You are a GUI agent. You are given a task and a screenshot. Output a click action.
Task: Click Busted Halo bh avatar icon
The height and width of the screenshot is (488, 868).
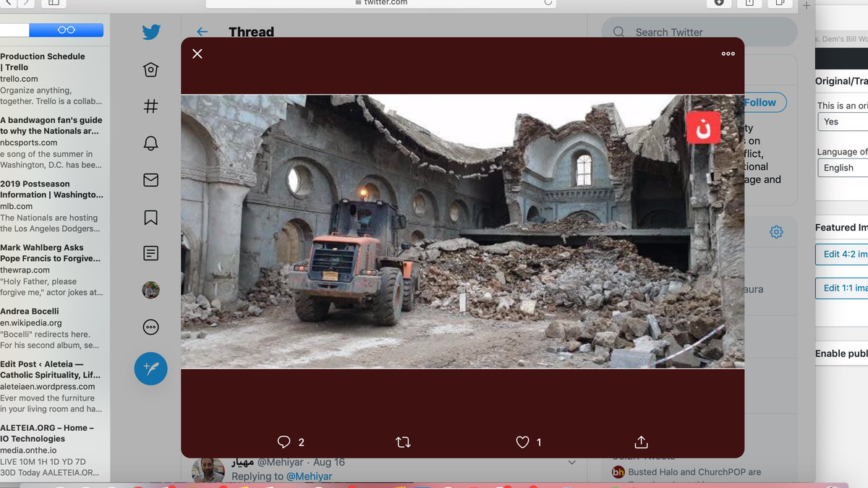[618, 472]
